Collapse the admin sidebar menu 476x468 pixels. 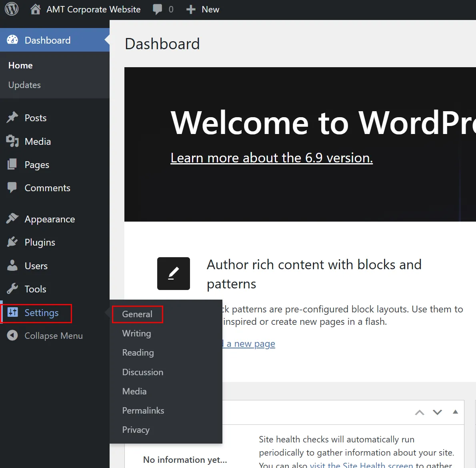click(45, 336)
